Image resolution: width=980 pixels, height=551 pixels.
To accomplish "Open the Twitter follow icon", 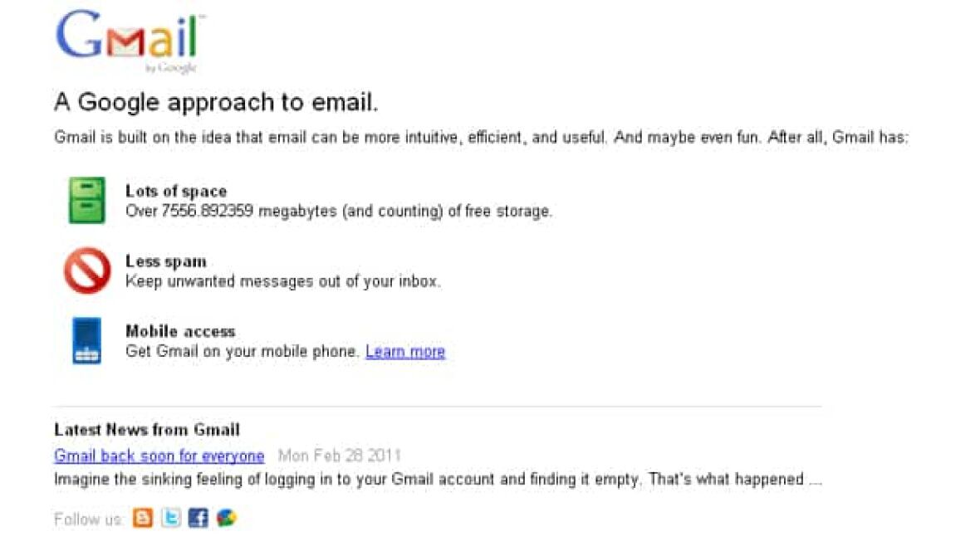I will (x=170, y=519).
